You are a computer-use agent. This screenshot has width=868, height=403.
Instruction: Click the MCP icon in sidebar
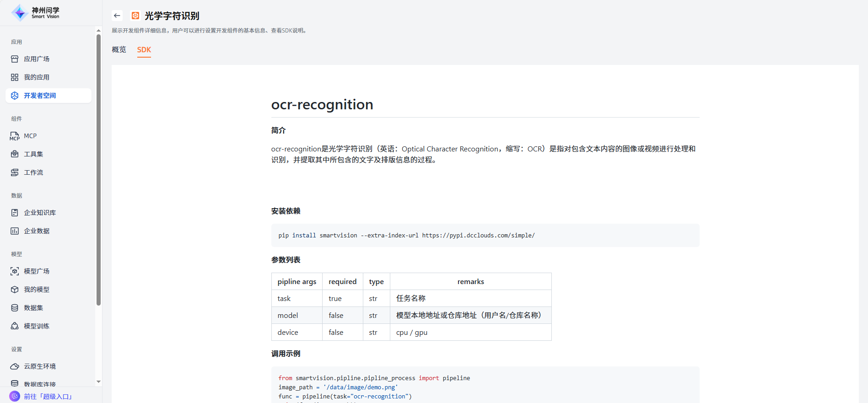[15, 136]
